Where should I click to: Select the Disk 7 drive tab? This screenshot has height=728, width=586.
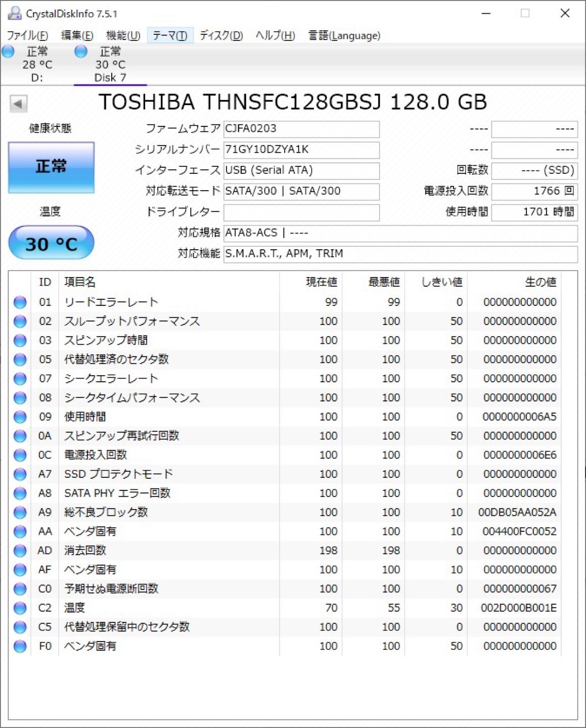pyautogui.click(x=110, y=64)
